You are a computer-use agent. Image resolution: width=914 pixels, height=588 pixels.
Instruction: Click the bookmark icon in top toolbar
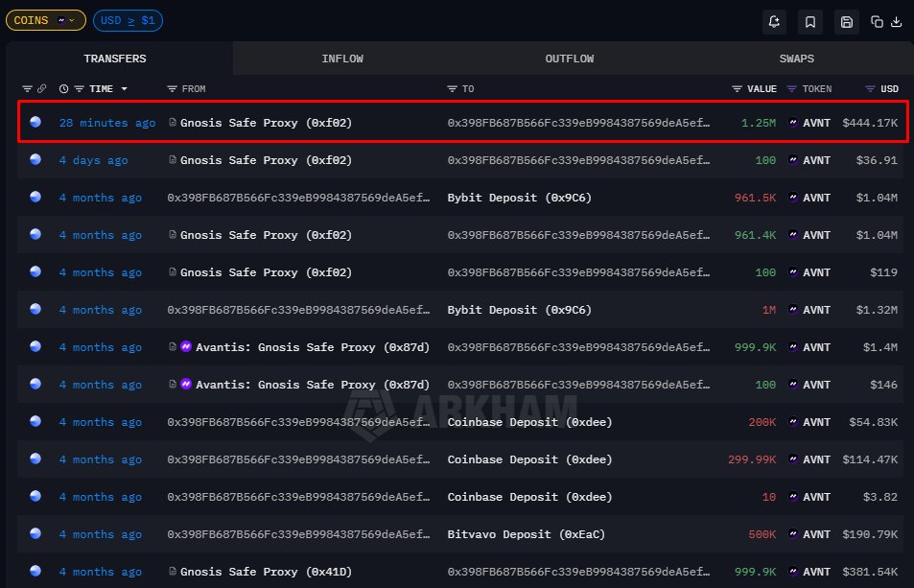click(810, 21)
